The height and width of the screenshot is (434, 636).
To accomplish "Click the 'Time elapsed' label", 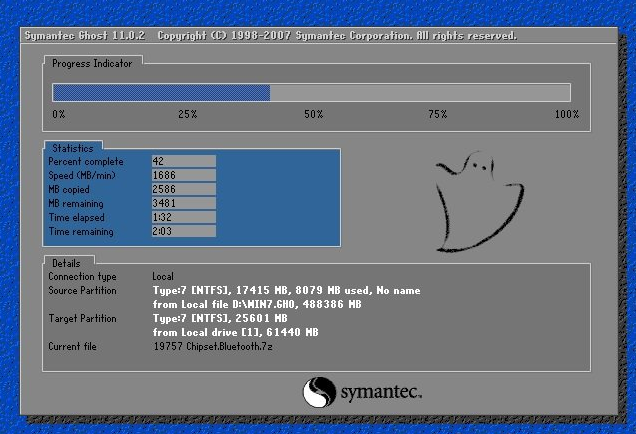I will [x=76, y=217].
